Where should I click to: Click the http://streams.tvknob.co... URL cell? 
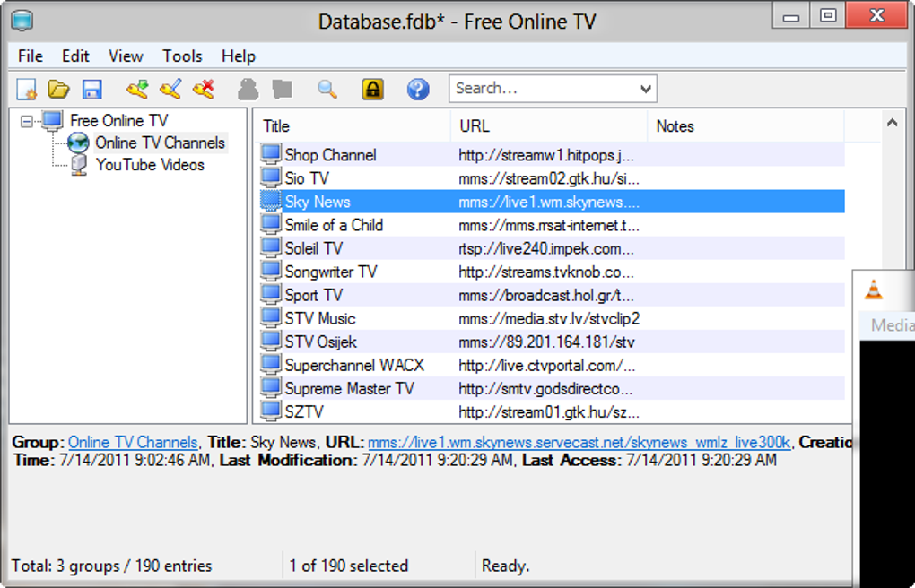tap(546, 272)
